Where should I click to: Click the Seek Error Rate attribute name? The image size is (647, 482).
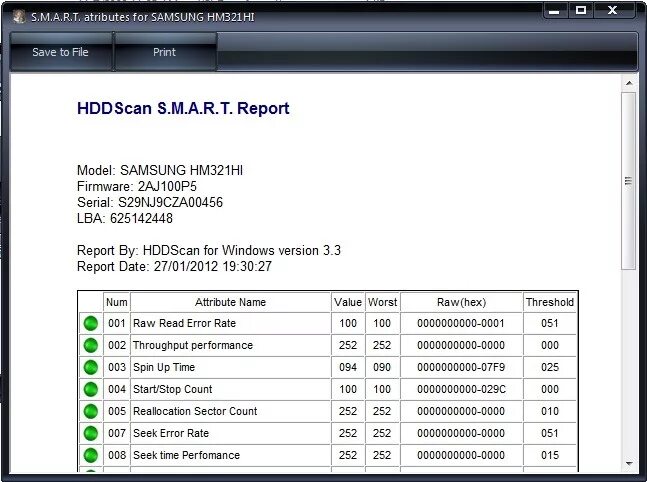[x=171, y=433]
